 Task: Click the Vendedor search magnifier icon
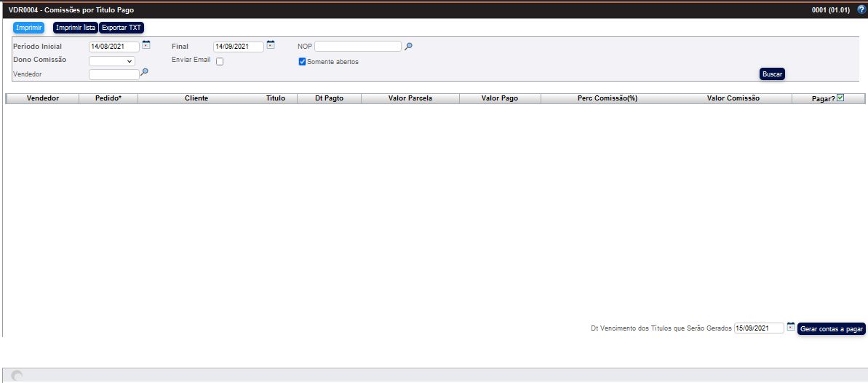click(145, 72)
